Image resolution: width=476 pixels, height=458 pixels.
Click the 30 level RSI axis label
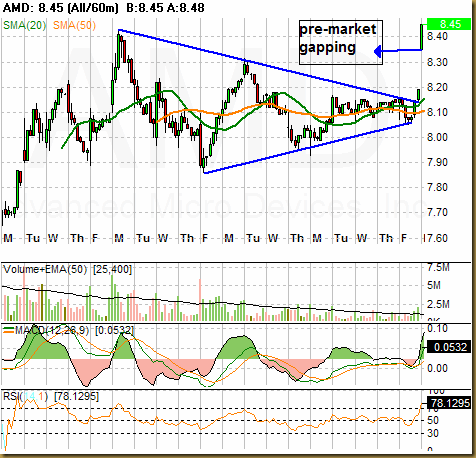coord(433,433)
